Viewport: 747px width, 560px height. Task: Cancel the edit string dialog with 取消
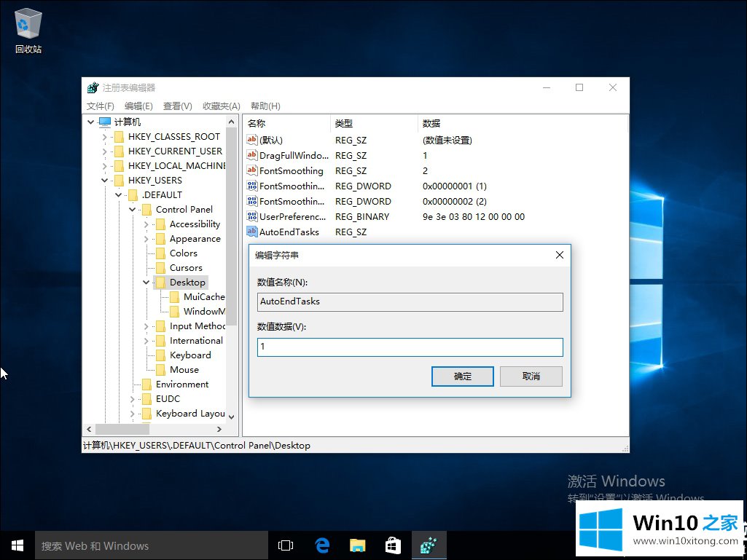pos(531,376)
